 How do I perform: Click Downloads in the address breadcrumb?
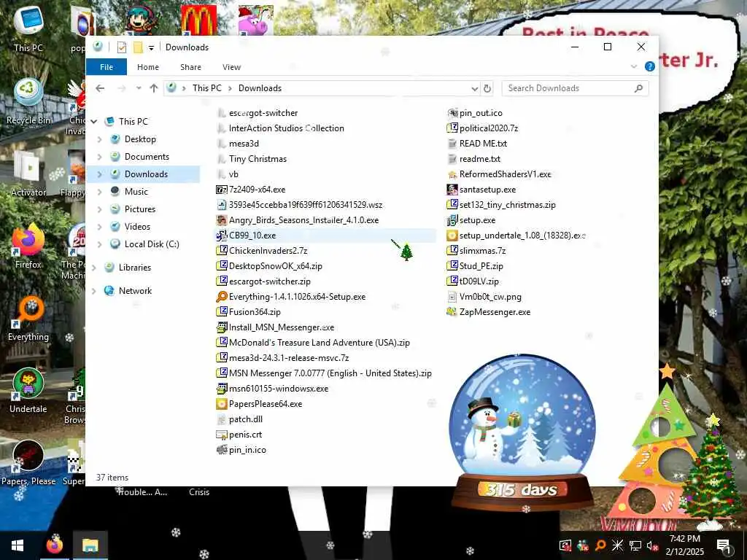tap(260, 88)
